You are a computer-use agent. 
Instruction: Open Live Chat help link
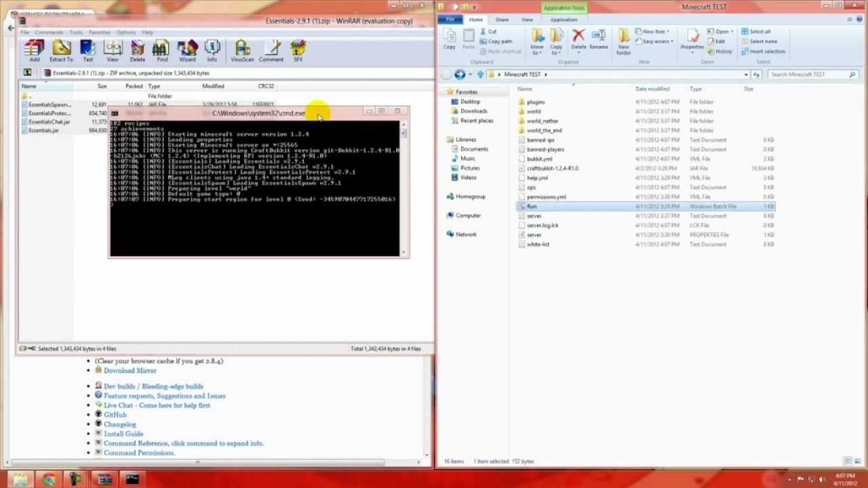[157, 405]
